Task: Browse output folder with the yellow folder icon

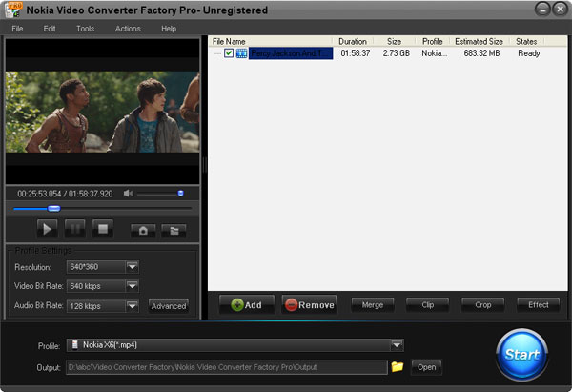Action: 398,366
